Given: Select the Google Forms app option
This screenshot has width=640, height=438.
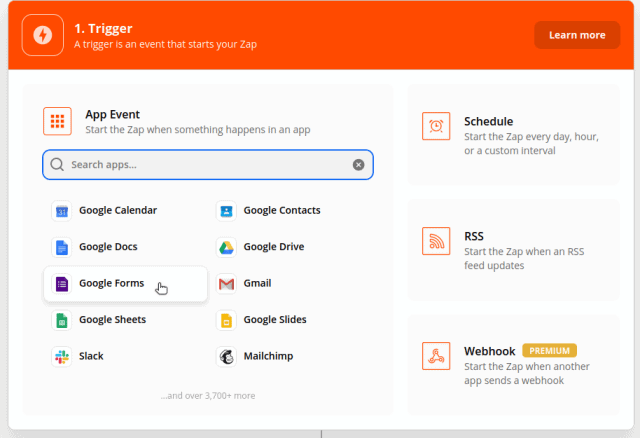Looking at the screenshot, I should pyautogui.click(x=111, y=284).
